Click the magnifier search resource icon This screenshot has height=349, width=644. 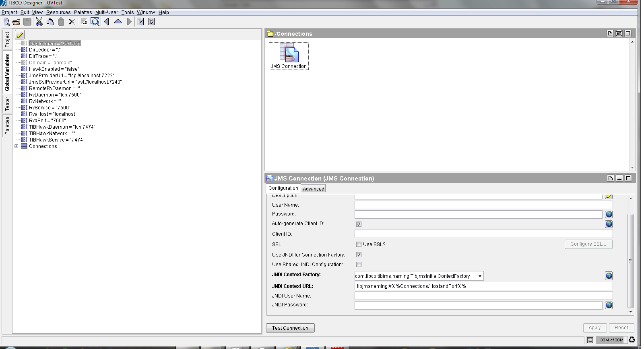click(95, 22)
